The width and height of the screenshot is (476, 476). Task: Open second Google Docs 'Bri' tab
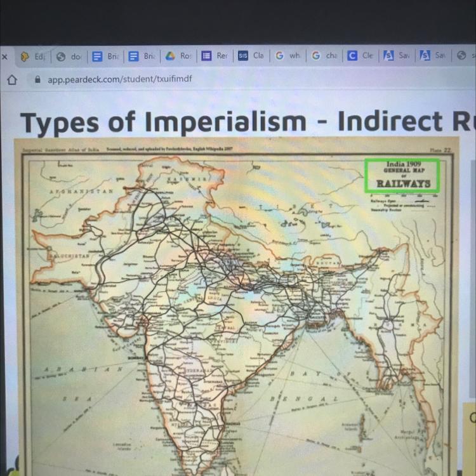tap(142, 56)
